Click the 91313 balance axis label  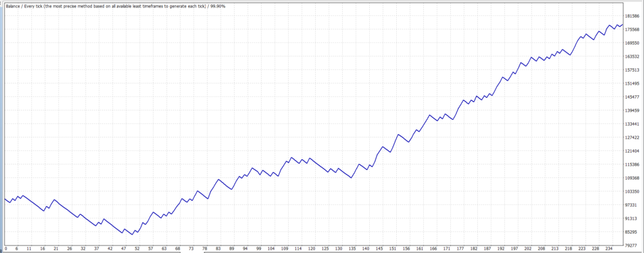632,218
